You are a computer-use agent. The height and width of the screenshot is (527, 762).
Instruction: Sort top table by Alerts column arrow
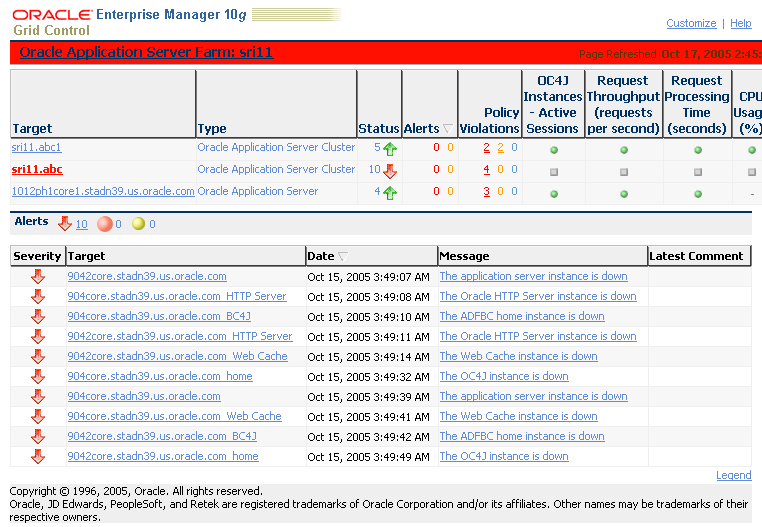pos(447,129)
